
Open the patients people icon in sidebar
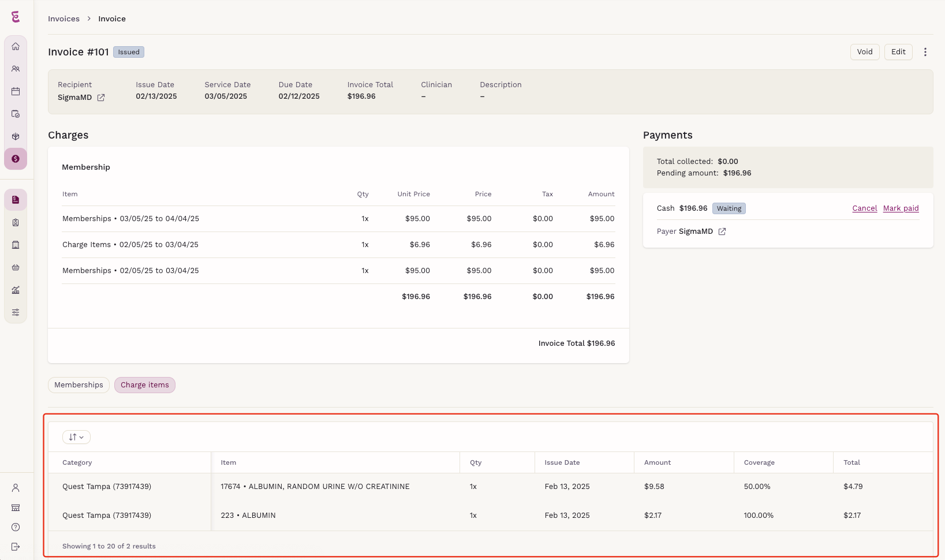(x=16, y=69)
